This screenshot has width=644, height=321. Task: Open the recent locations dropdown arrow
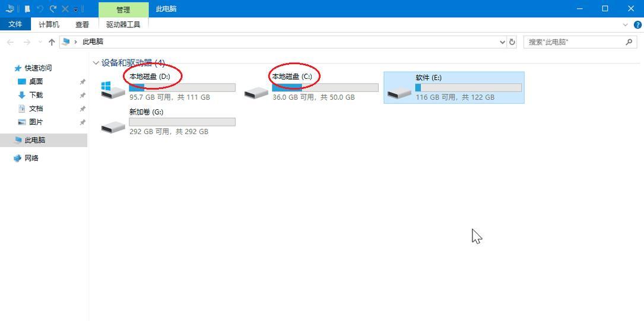coord(40,42)
